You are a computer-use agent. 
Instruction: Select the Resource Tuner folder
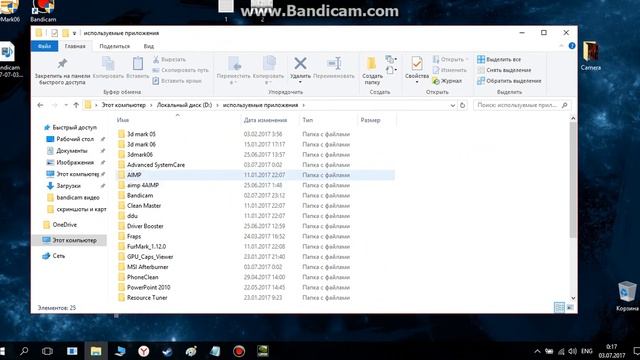point(147,298)
